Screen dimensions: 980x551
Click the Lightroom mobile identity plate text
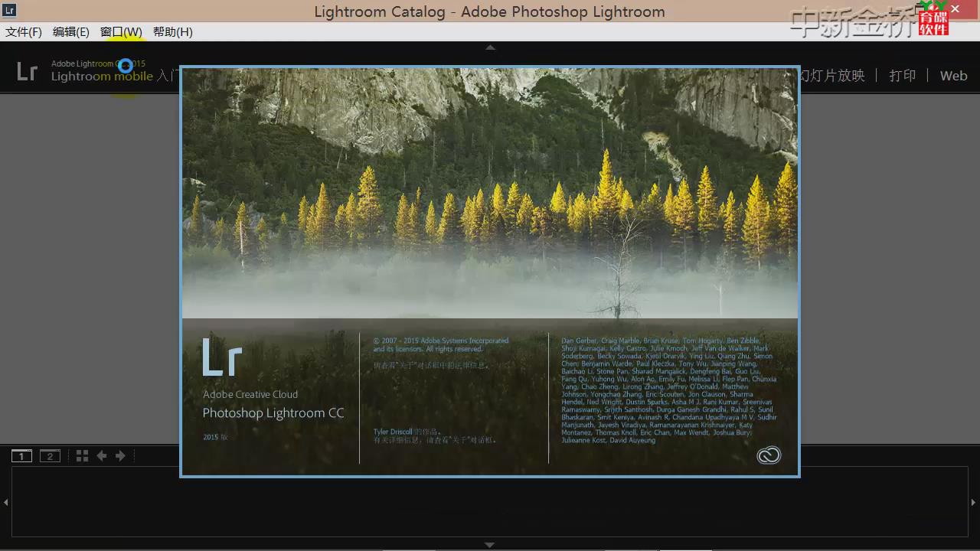pyautogui.click(x=102, y=77)
